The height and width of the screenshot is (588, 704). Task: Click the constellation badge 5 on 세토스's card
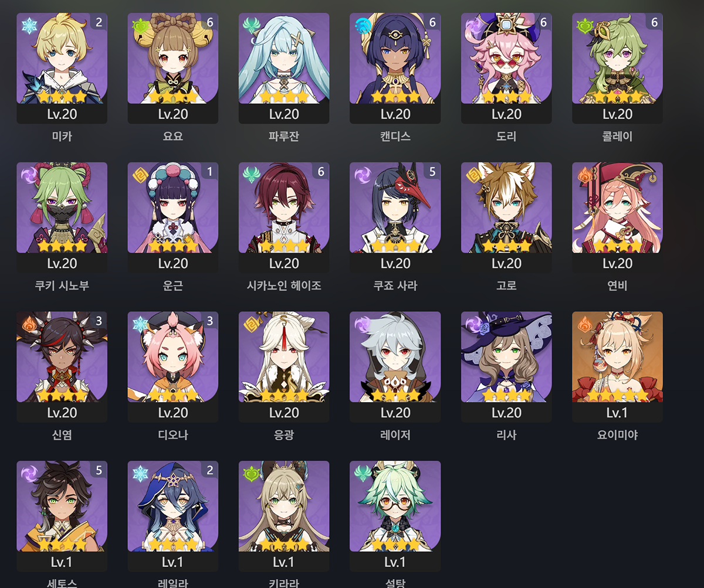[x=99, y=470]
